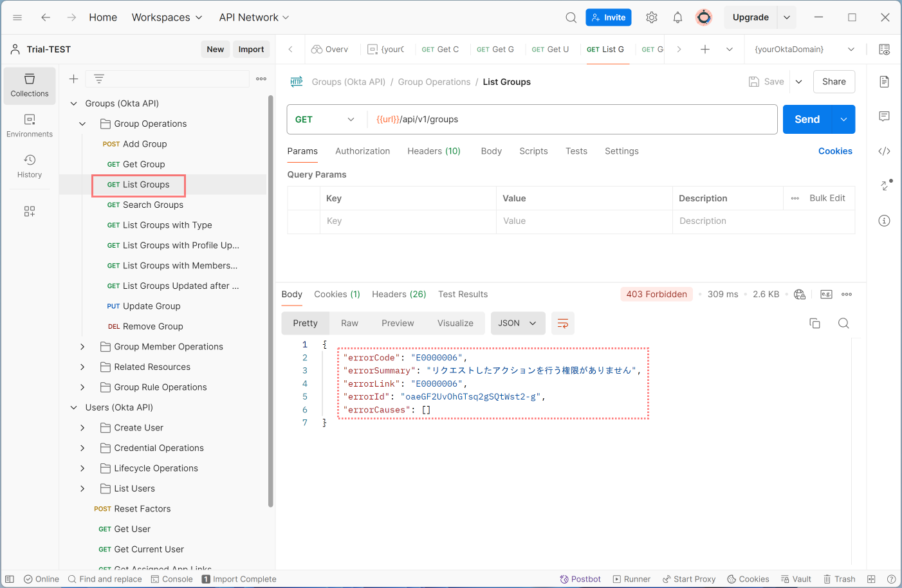Open the History panel
This screenshot has width=902, height=588.
click(30, 166)
